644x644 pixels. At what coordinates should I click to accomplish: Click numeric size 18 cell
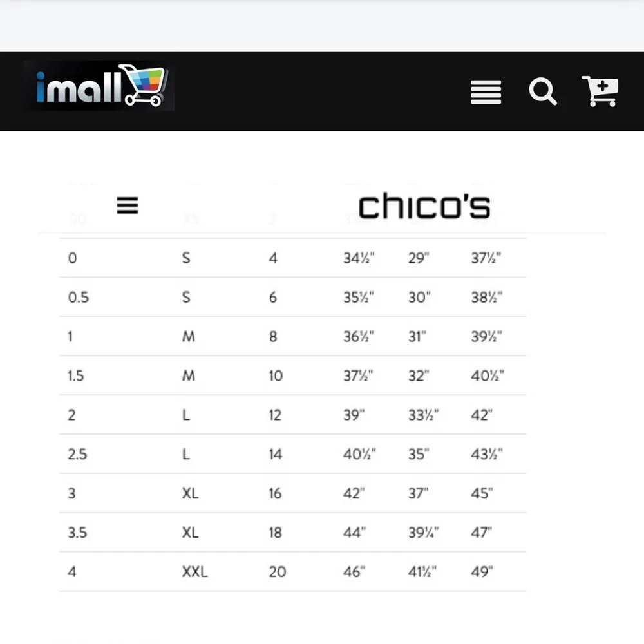point(276,533)
